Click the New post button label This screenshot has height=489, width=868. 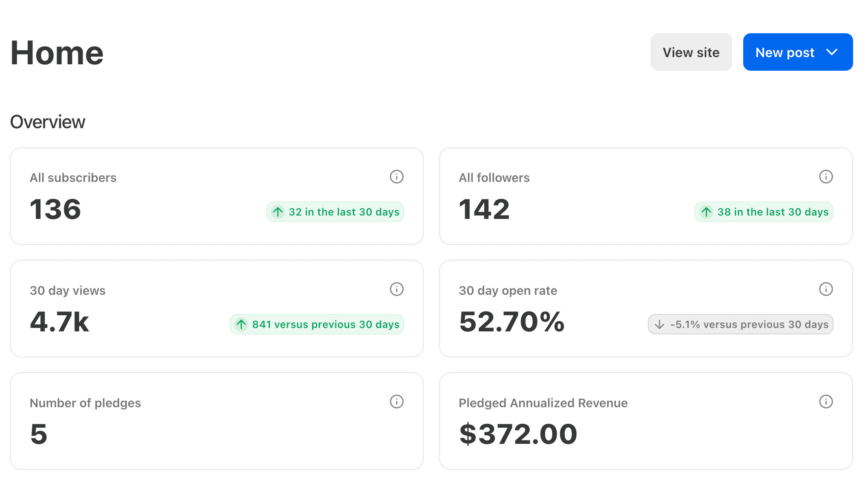pyautogui.click(x=785, y=52)
